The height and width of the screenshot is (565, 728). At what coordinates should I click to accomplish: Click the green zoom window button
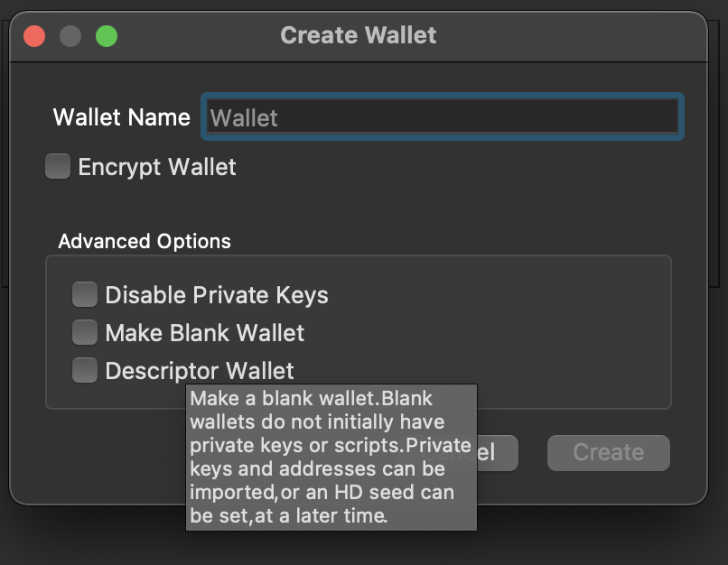(107, 36)
